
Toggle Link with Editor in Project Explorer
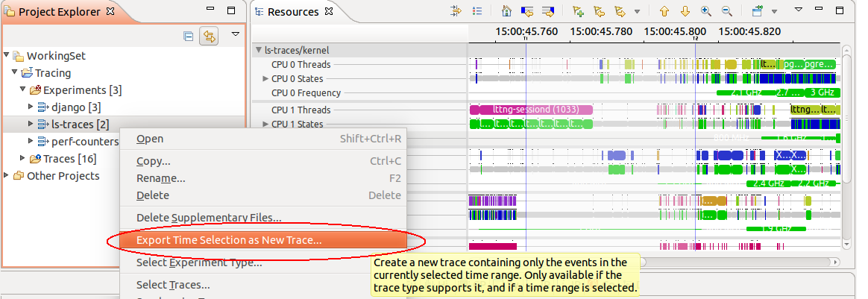tap(209, 35)
